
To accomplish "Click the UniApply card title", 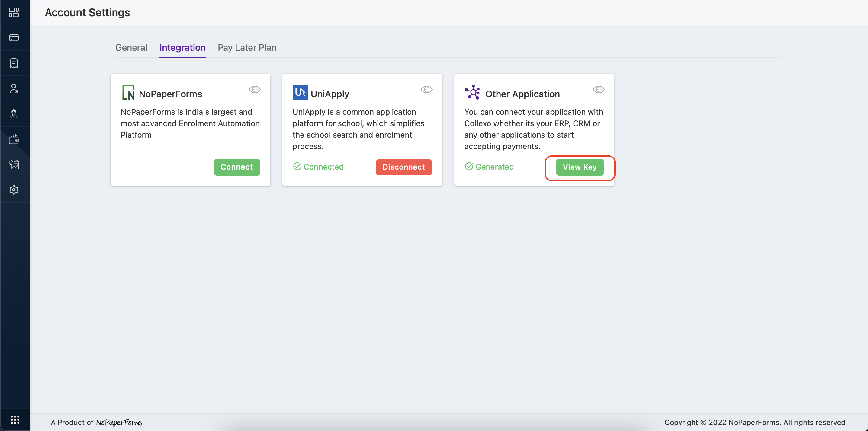I will (x=330, y=94).
